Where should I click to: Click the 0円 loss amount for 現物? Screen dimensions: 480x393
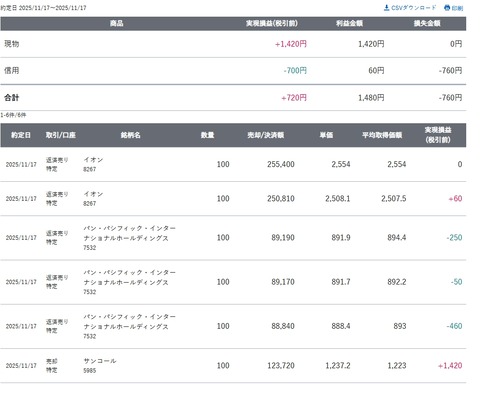[456, 44]
